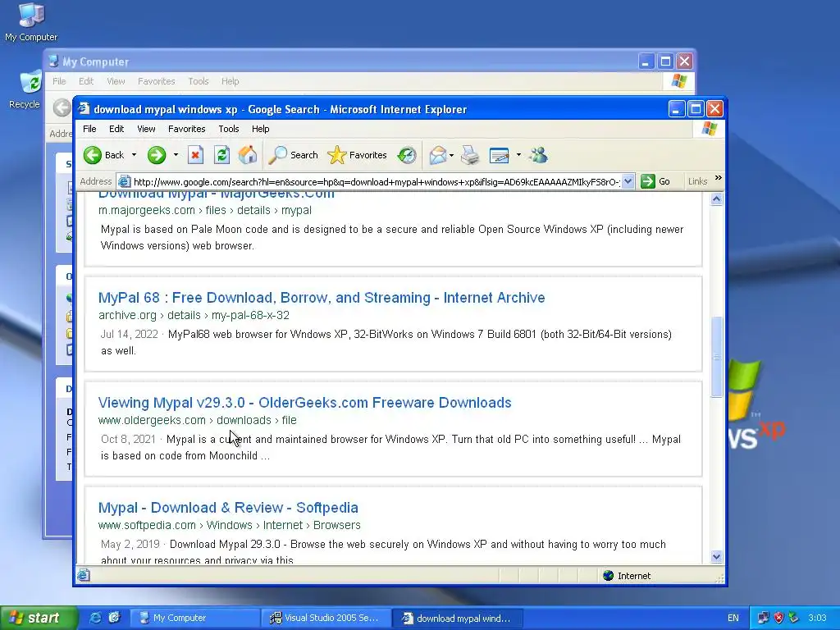Open the MyPal 68 Internet Archive link
The height and width of the screenshot is (630, 840).
[x=322, y=298]
